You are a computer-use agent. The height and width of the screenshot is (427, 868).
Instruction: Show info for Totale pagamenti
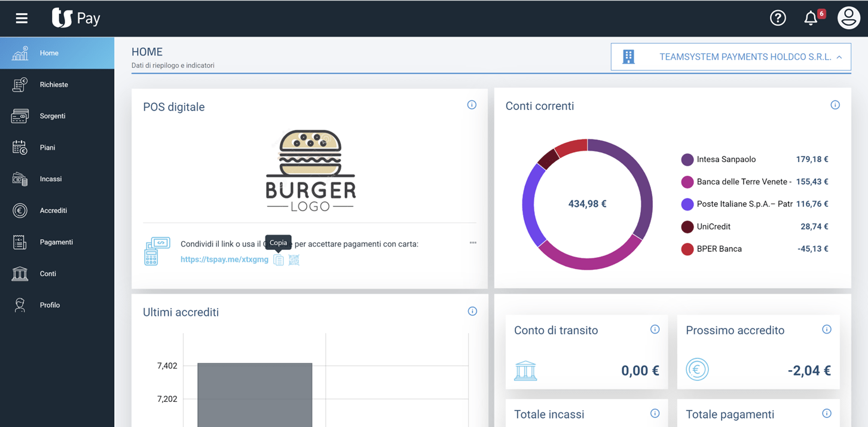[x=827, y=413]
